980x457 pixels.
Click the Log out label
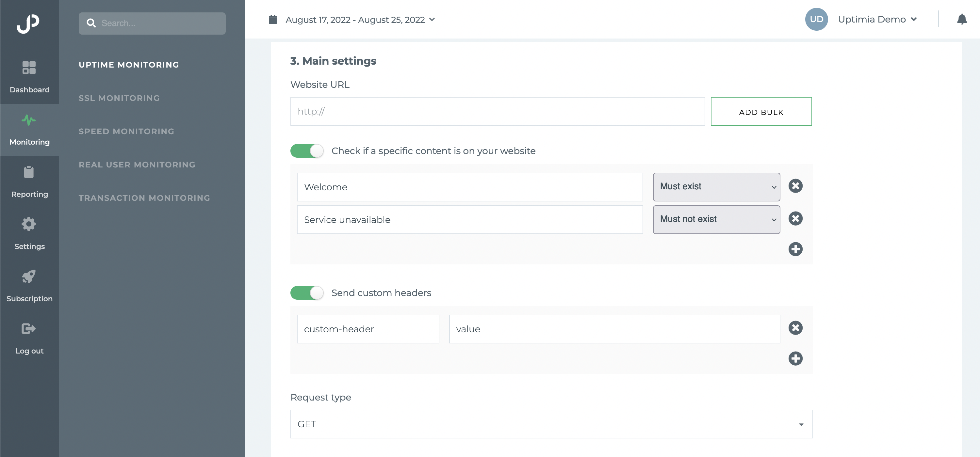[29, 351]
